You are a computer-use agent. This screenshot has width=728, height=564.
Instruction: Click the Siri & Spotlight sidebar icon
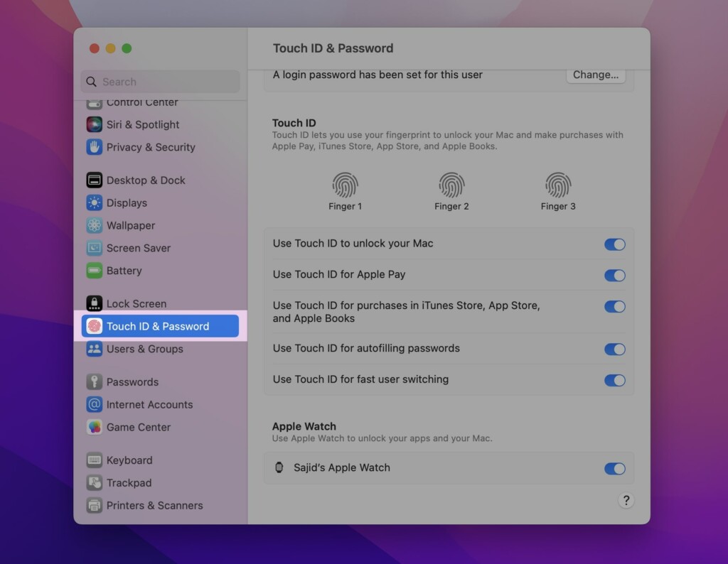(x=95, y=124)
